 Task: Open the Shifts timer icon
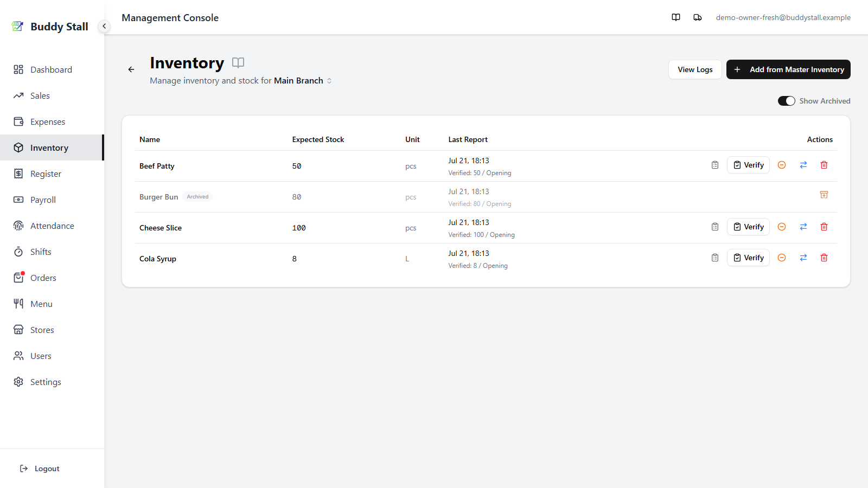pyautogui.click(x=18, y=252)
